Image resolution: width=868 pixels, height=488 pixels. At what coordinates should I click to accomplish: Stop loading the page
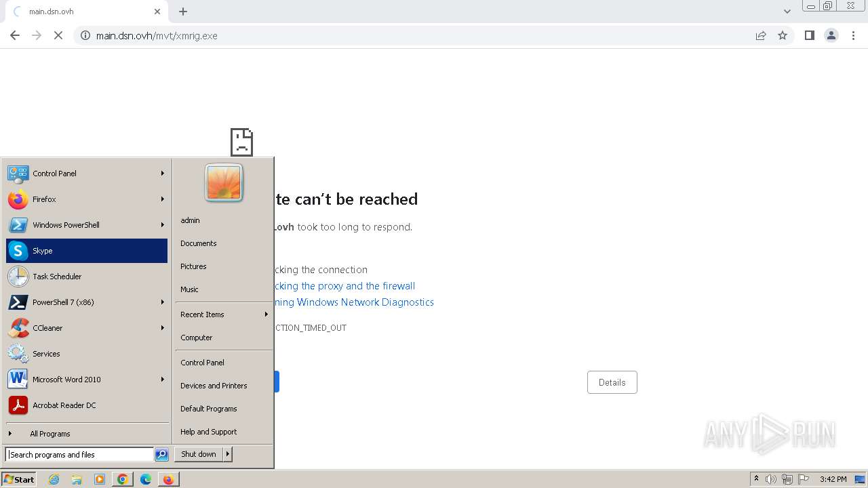[x=58, y=35]
